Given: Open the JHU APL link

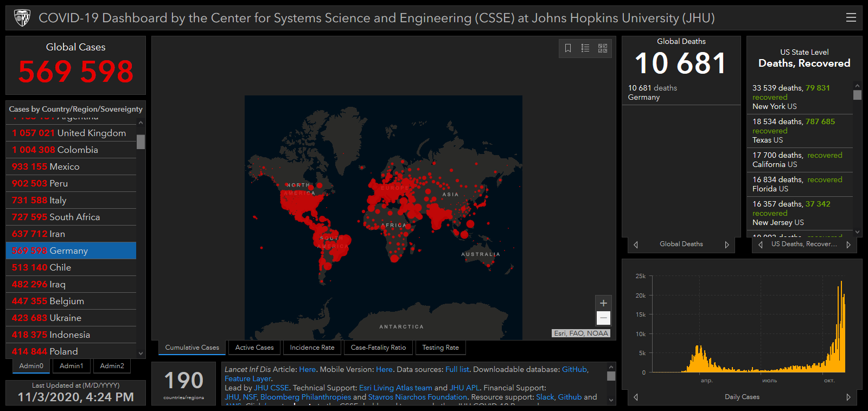Looking at the screenshot, I should pyautogui.click(x=464, y=388).
